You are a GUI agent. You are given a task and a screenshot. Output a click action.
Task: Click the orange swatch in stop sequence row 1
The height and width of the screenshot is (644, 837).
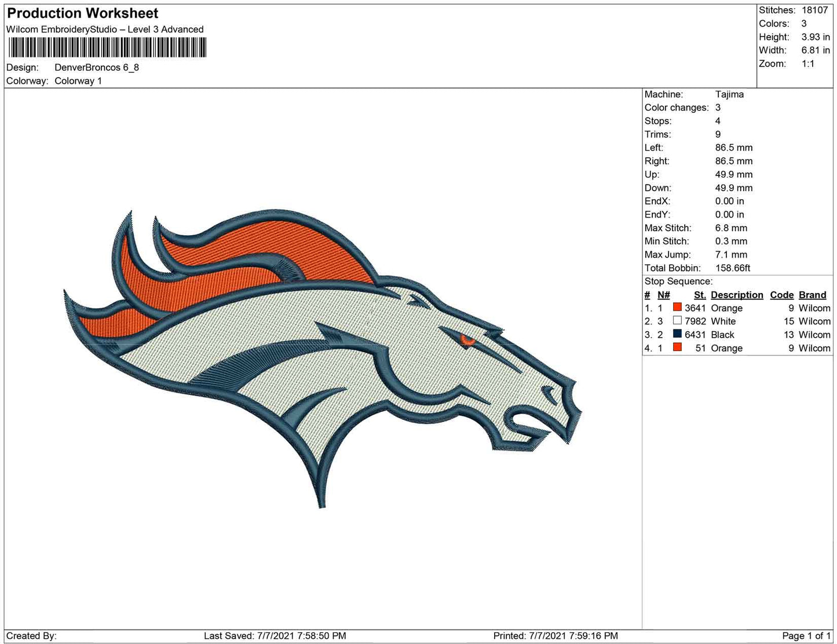click(676, 308)
